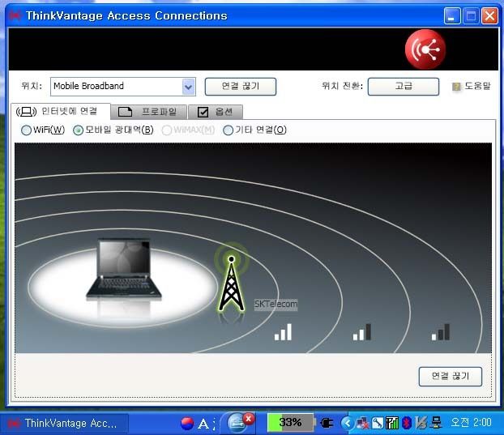
Task: Click ThinkVantage Acc... taskbar button
Action: click(x=64, y=424)
